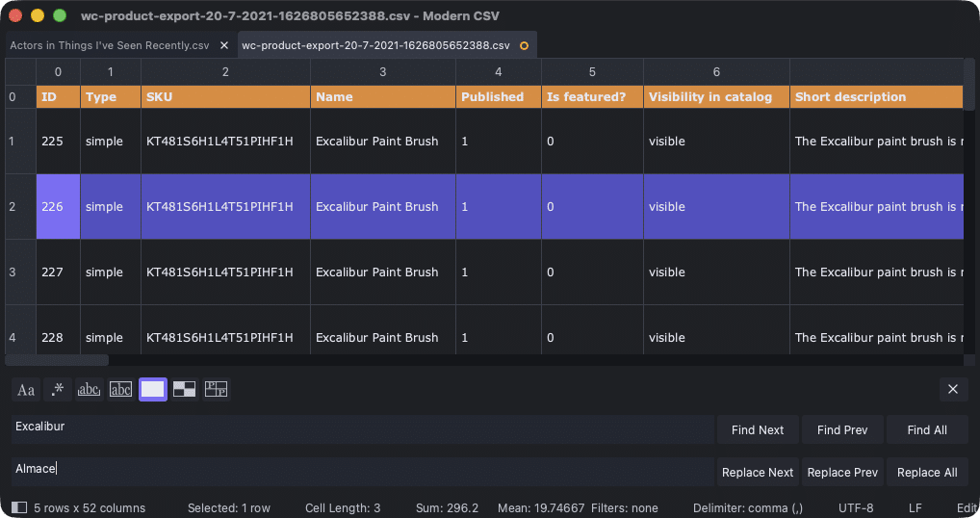This screenshot has width=980, height=518.
Task: Select the simple Type cell in row 226
Action: tap(111, 207)
